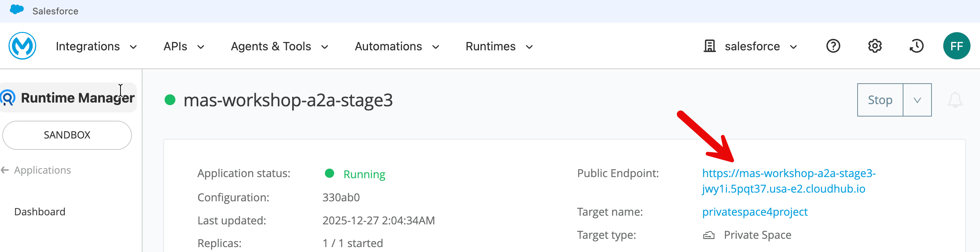Click the SANDBOX environment button
Screen dimensions: 980x252
(x=67, y=135)
